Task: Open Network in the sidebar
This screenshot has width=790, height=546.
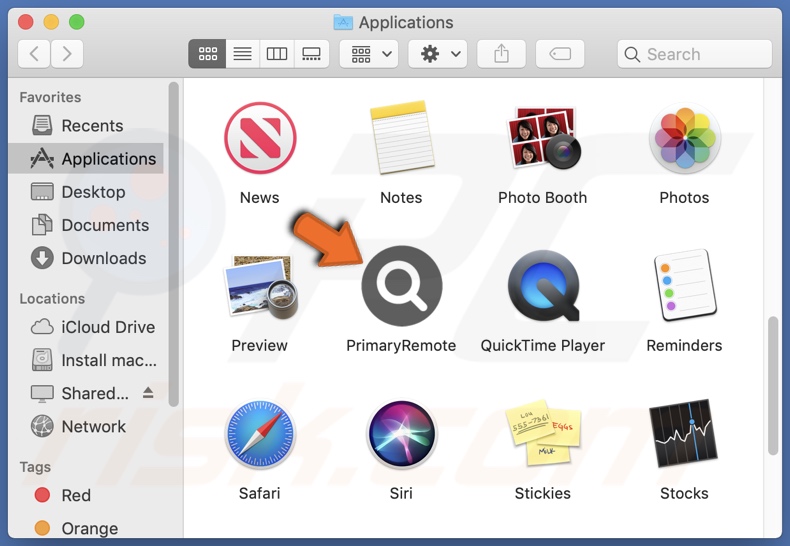Action: pyautogui.click(x=86, y=427)
